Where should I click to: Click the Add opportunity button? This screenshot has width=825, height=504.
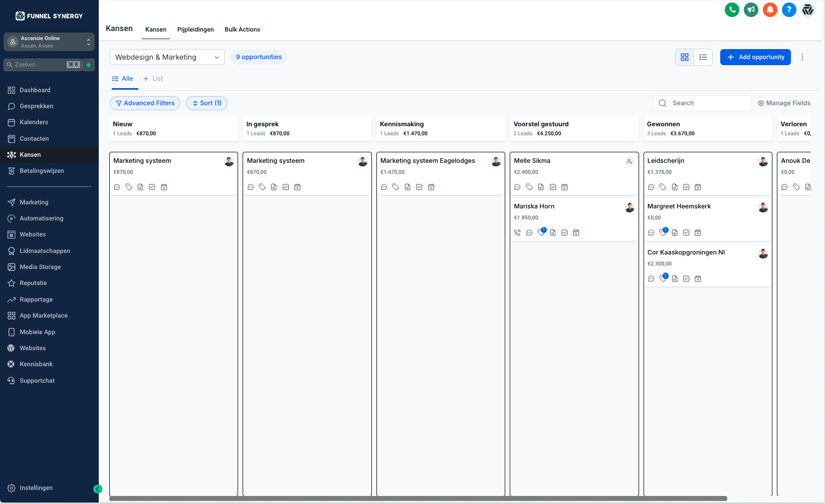pos(755,57)
